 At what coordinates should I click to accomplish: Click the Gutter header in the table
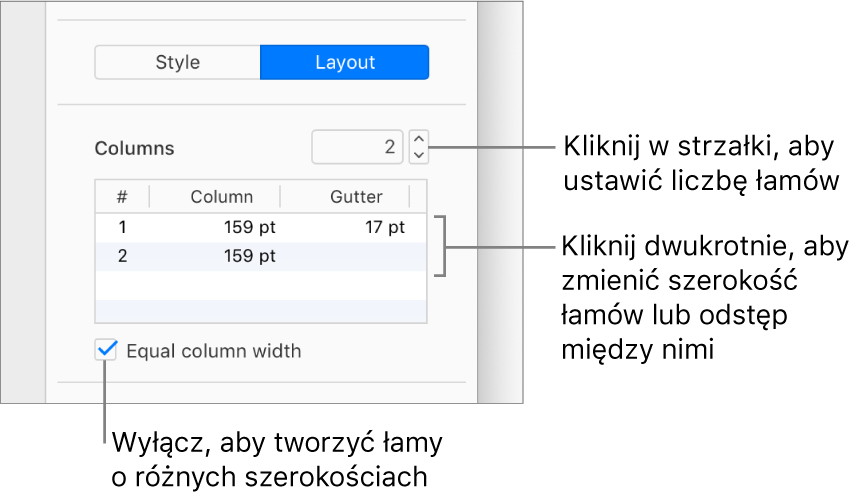[x=356, y=197]
